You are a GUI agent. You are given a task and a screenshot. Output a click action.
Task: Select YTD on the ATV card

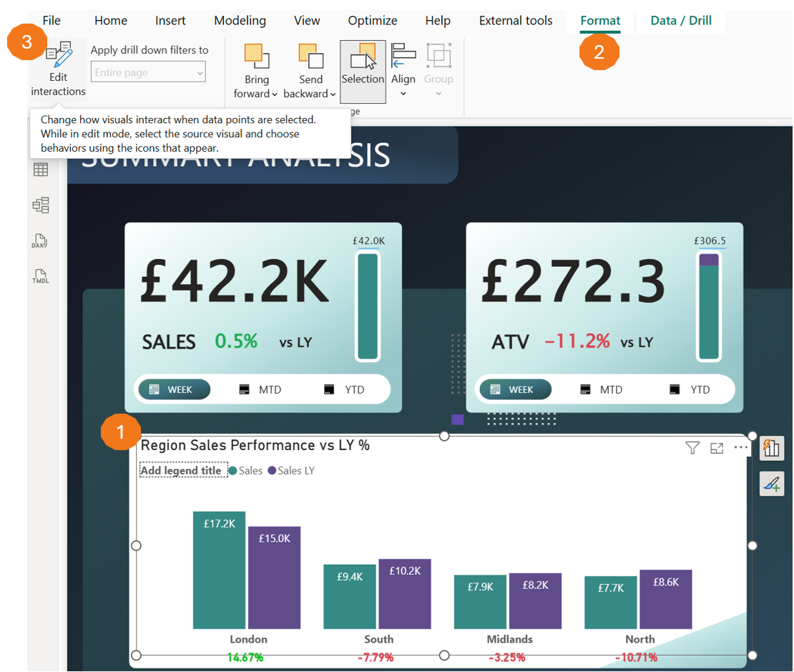[690, 389]
